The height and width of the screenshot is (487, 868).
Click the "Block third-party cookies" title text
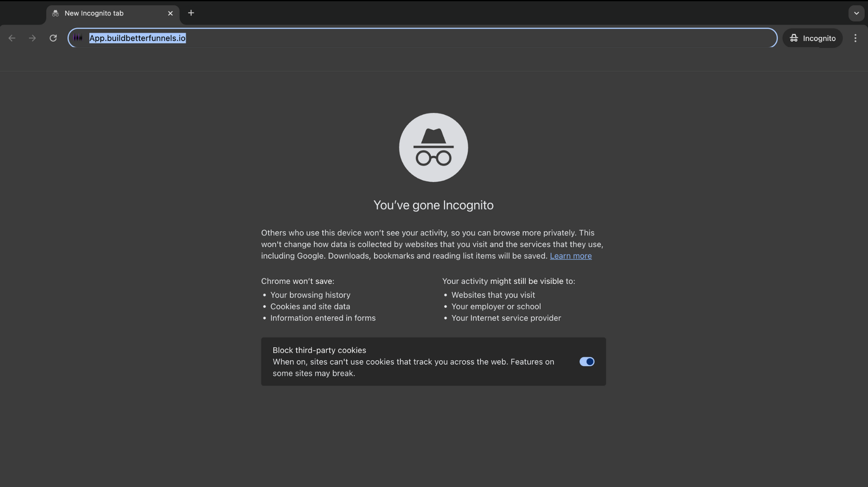pyautogui.click(x=319, y=350)
